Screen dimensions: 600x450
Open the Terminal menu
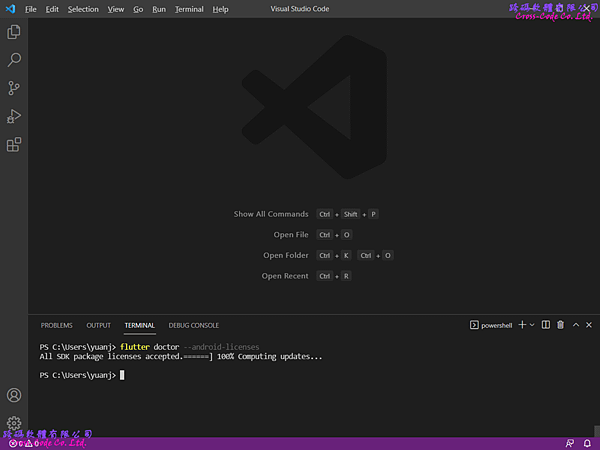[x=189, y=9]
